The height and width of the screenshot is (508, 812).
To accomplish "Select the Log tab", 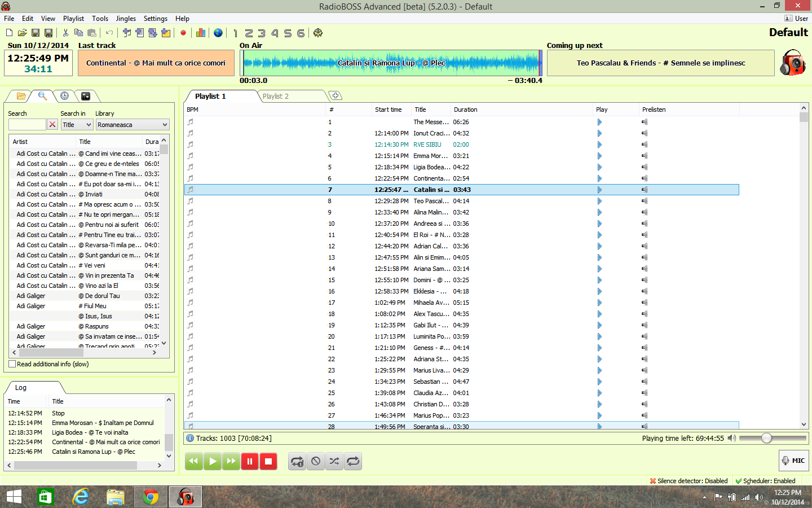I will coord(21,387).
